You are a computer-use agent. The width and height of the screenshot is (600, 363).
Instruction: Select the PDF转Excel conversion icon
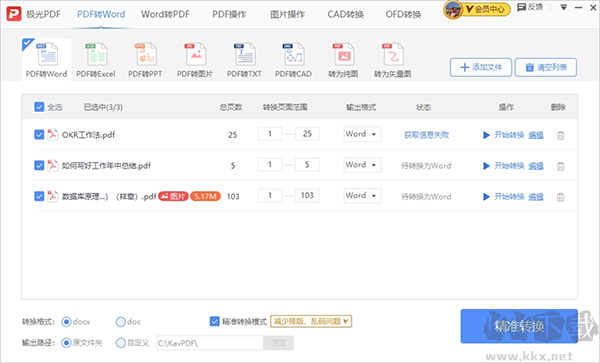(x=96, y=55)
